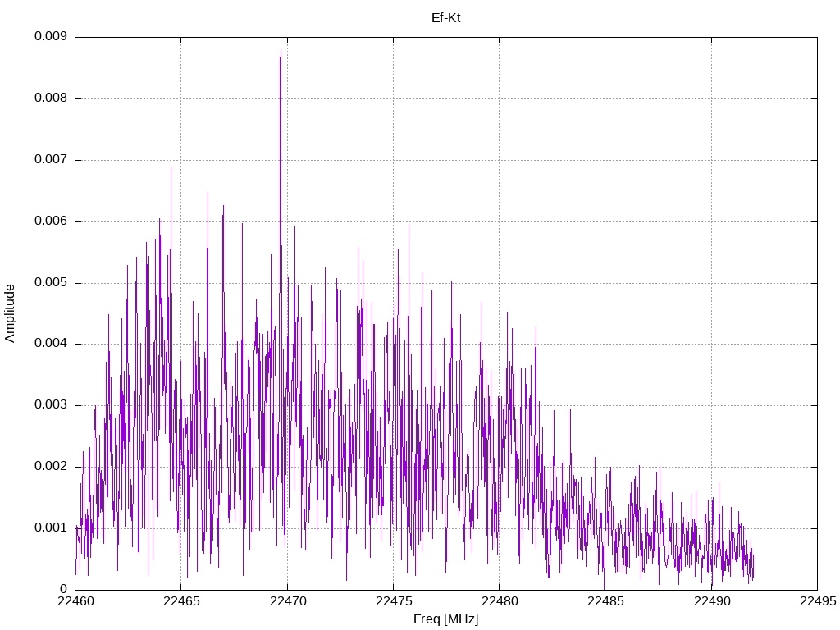
Task: Click the 0.001 y-axis tick label
Action: [51, 528]
